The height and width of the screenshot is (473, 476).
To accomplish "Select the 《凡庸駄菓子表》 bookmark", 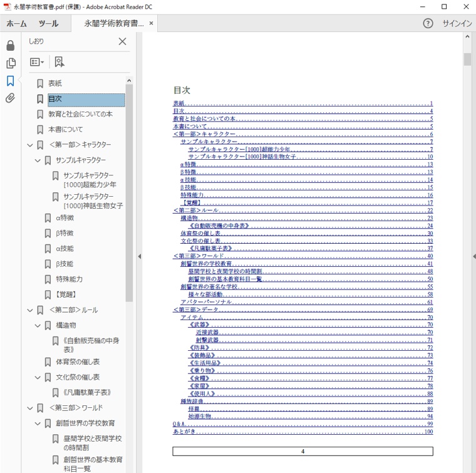I will (x=87, y=392).
